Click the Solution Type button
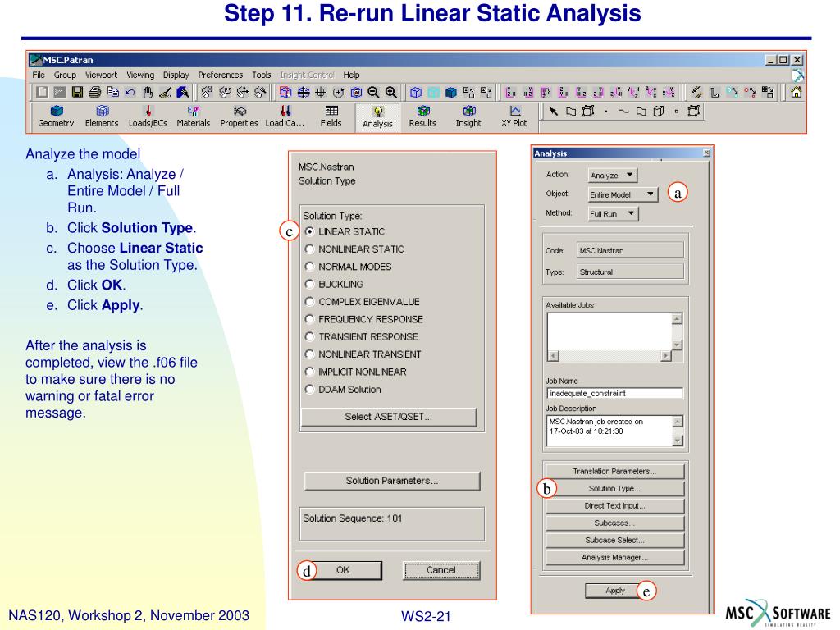The height and width of the screenshot is (630, 840). click(x=615, y=489)
